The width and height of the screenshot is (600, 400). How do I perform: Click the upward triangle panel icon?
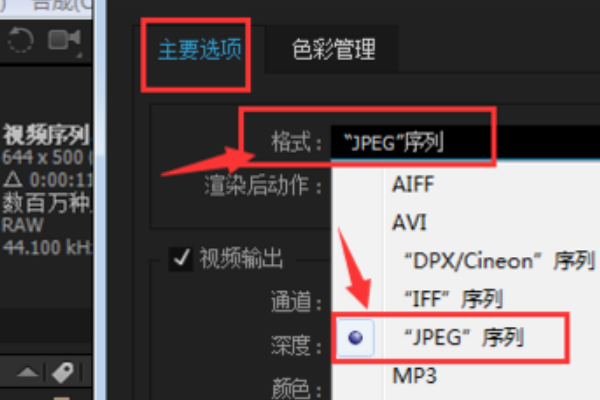click(27, 372)
